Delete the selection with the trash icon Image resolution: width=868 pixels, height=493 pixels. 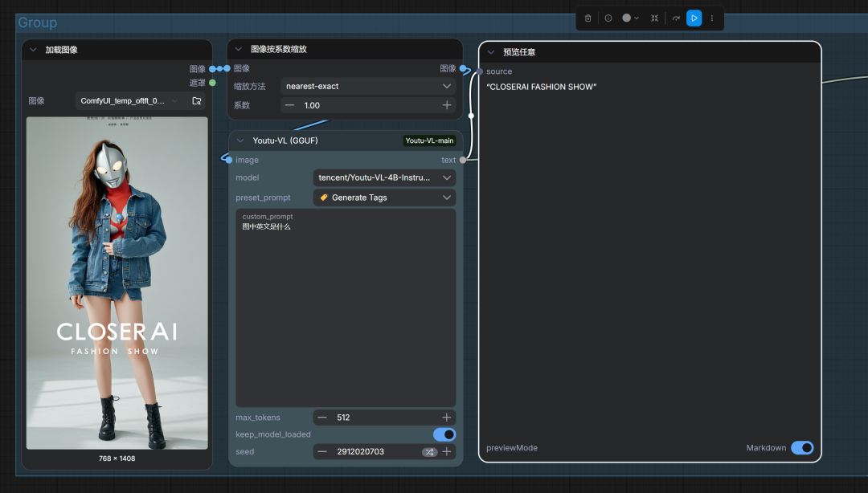[x=588, y=18]
